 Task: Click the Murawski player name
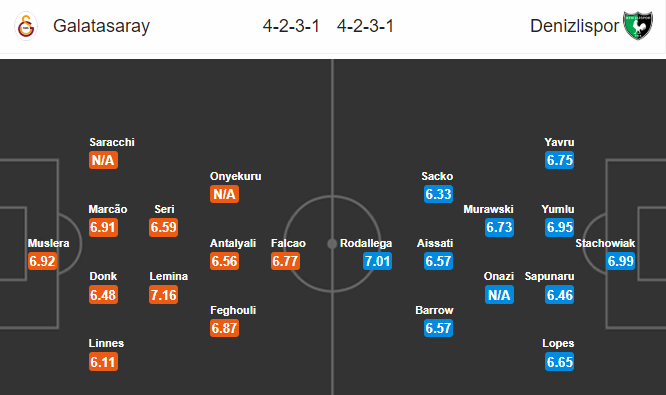tap(488, 209)
